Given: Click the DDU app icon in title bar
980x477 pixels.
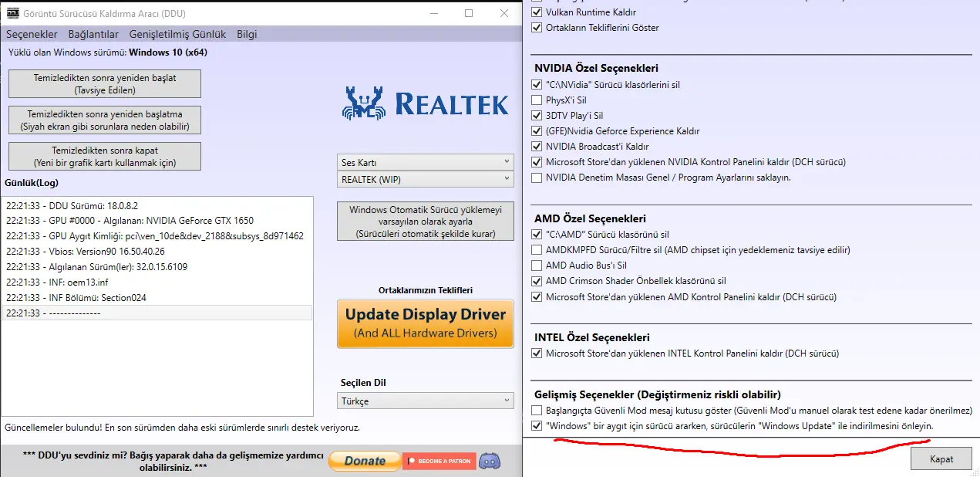Looking at the screenshot, I should [x=13, y=13].
